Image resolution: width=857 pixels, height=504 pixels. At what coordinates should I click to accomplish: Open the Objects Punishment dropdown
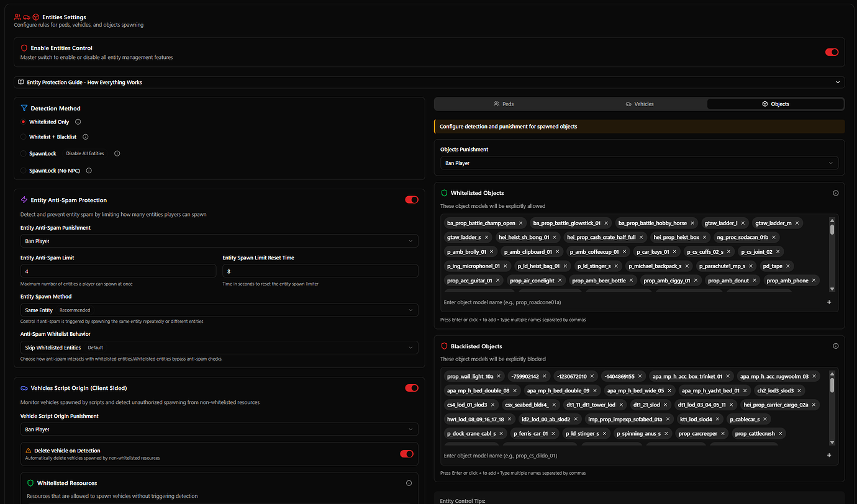coord(639,163)
